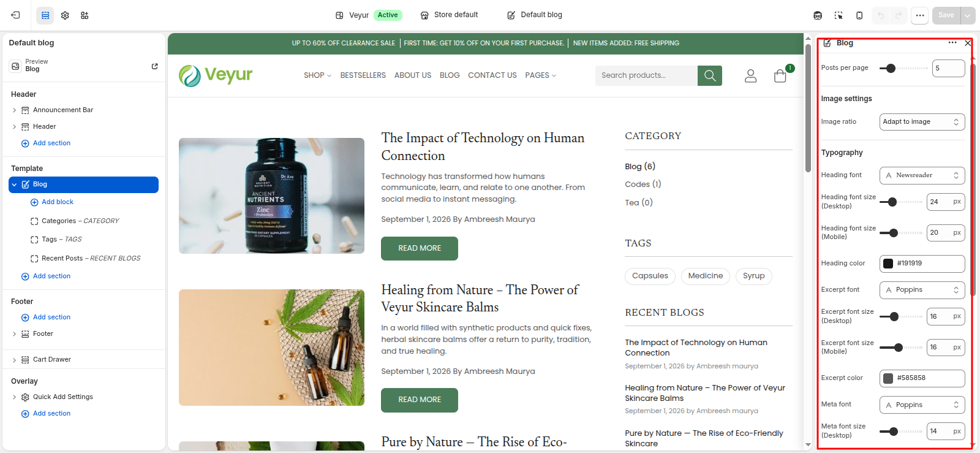Image resolution: width=980 pixels, height=453 pixels.
Task: Open the Heading font Newsreader picker
Action: (x=922, y=175)
